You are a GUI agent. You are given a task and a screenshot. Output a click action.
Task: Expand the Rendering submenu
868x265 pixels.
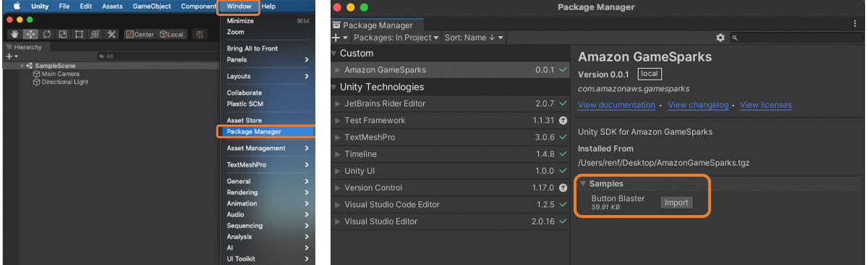click(268, 193)
